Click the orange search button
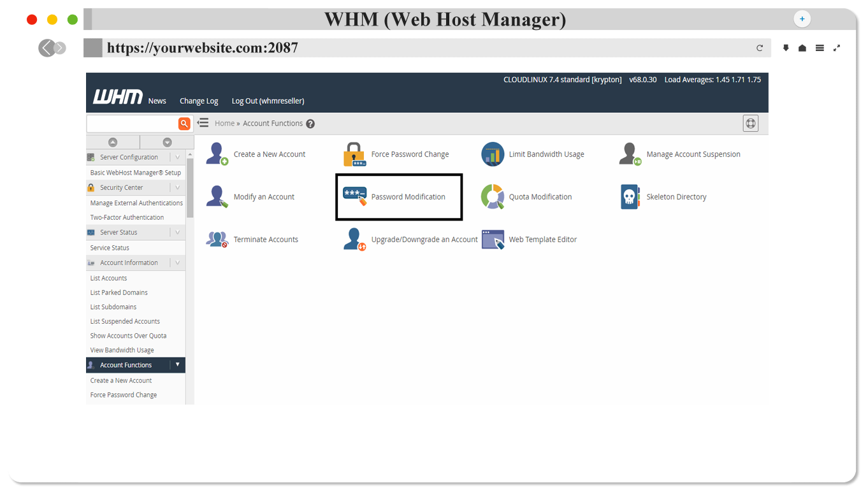 tap(184, 124)
